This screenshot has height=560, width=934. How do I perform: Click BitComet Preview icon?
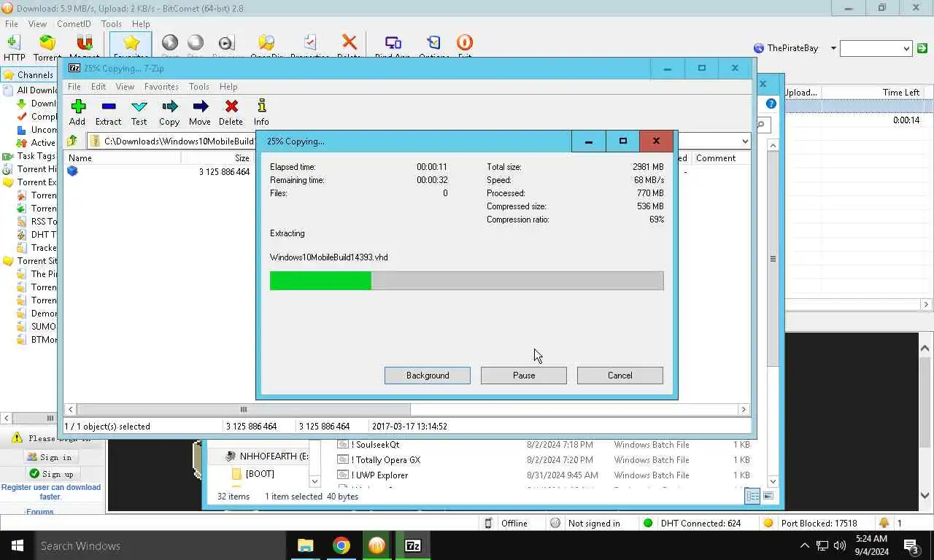226,43
